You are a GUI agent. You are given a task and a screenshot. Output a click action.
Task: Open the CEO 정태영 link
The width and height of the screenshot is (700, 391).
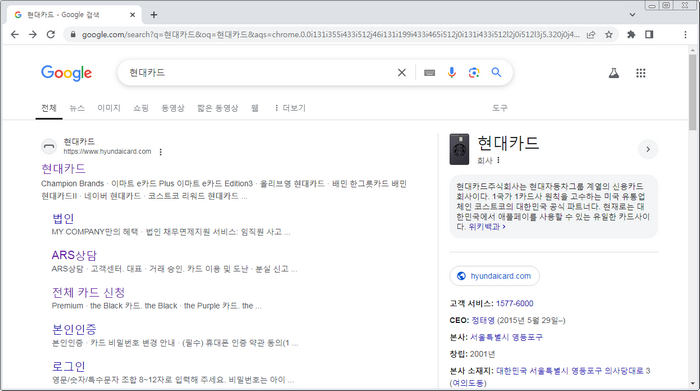483,320
